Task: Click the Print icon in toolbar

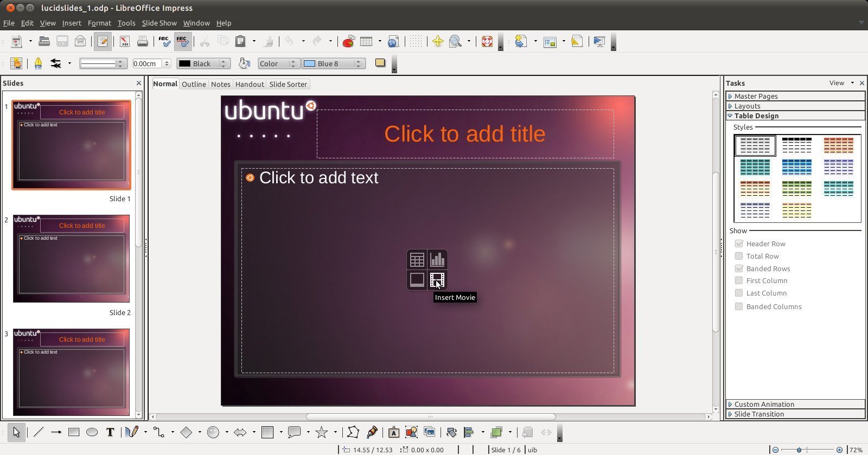Action: pyautogui.click(x=142, y=41)
